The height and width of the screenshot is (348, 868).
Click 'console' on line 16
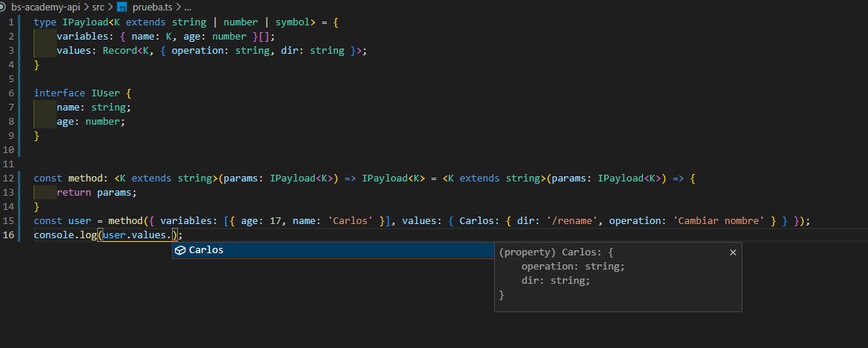pyautogui.click(x=54, y=234)
